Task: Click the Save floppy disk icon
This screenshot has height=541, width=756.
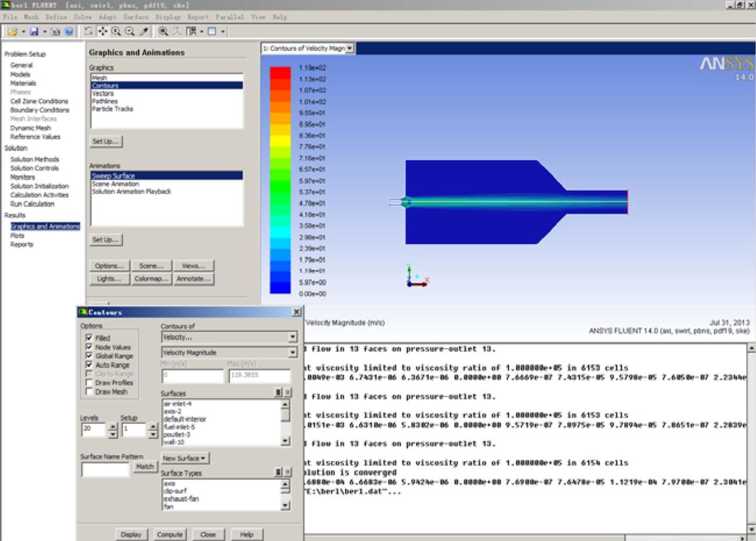Action: (x=34, y=31)
